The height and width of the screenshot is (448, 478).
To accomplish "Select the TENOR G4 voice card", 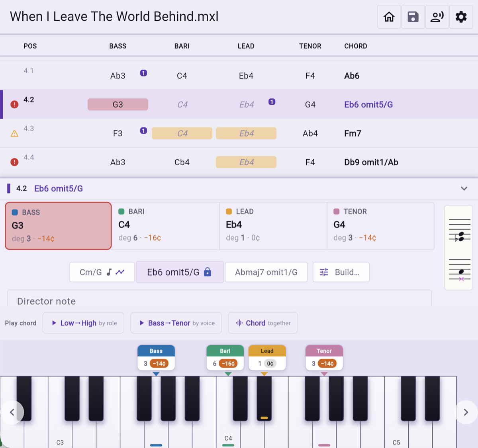I will coord(381,226).
